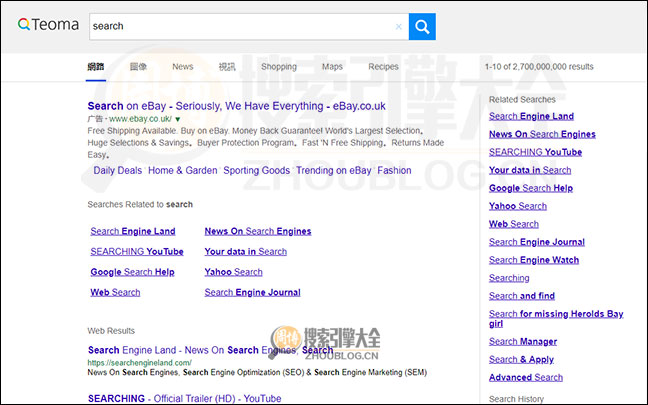Click the blue magnifier search button
The width and height of the screenshot is (648, 405).
click(422, 27)
